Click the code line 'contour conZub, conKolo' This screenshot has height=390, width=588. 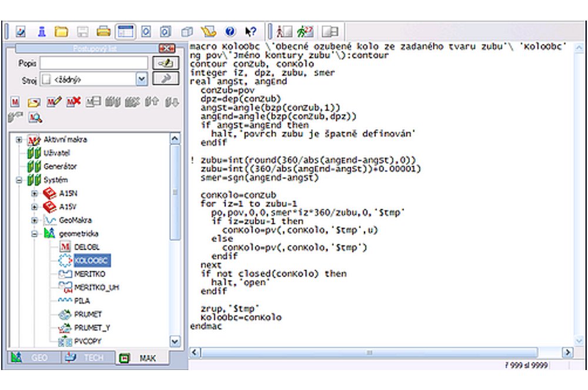pos(252,64)
